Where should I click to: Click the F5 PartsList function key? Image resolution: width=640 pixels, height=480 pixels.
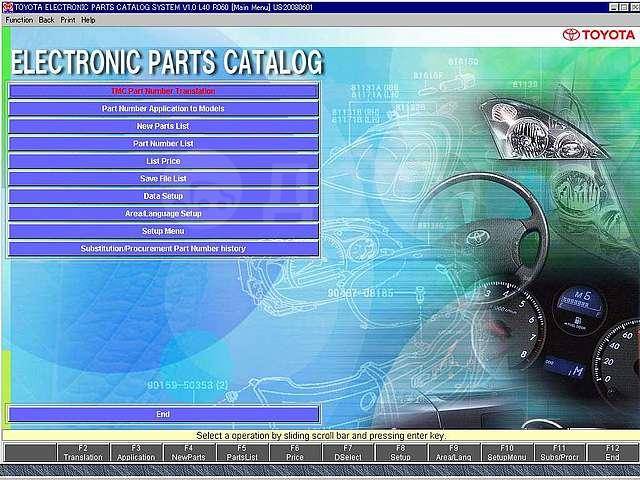tap(242, 453)
